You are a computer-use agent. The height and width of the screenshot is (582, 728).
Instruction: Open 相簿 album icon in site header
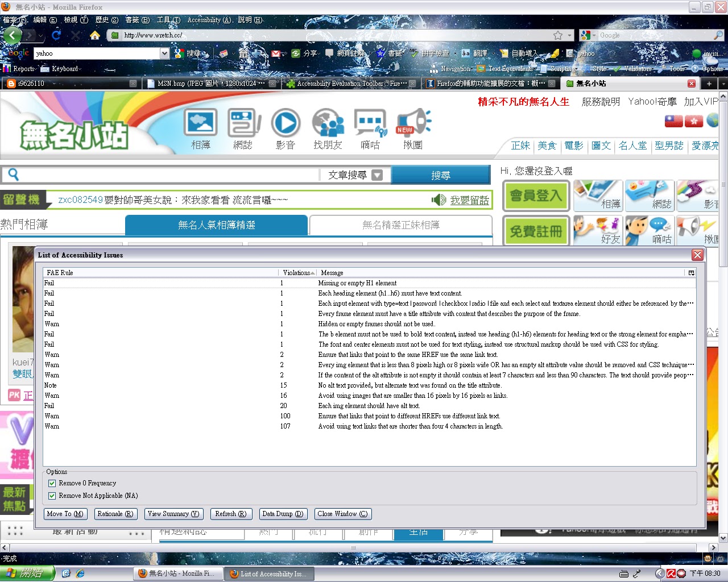click(201, 130)
